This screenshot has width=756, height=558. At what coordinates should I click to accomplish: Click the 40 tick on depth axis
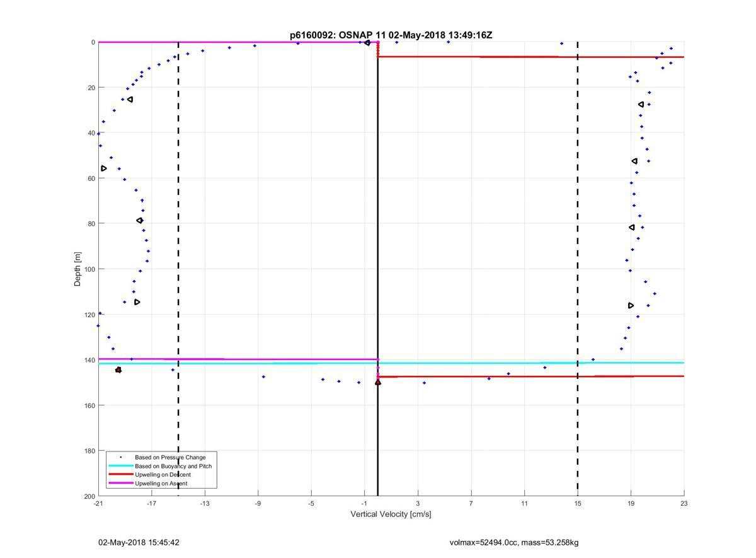point(91,133)
